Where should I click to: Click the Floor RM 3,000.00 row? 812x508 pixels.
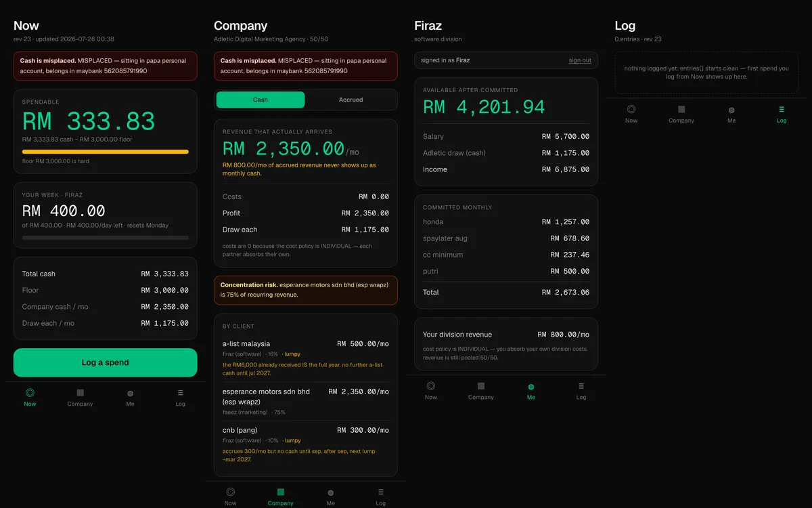pyautogui.click(x=106, y=290)
